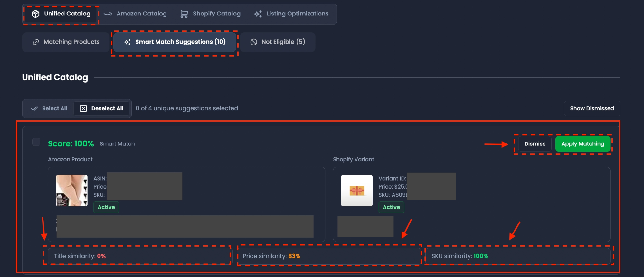The image size is (644, 277).
Task: Click the Deselect All X-box icon
Action: (x=83, y=109)
